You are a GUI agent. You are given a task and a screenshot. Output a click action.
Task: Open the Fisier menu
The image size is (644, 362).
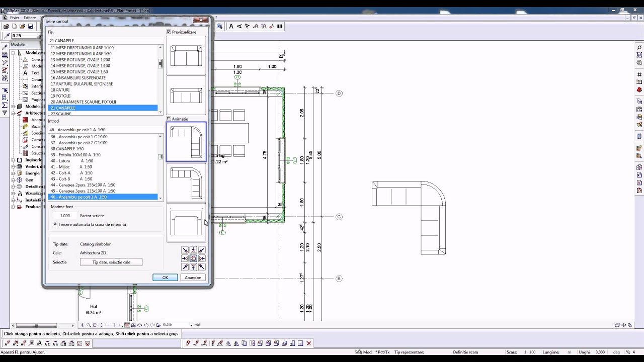15,18
